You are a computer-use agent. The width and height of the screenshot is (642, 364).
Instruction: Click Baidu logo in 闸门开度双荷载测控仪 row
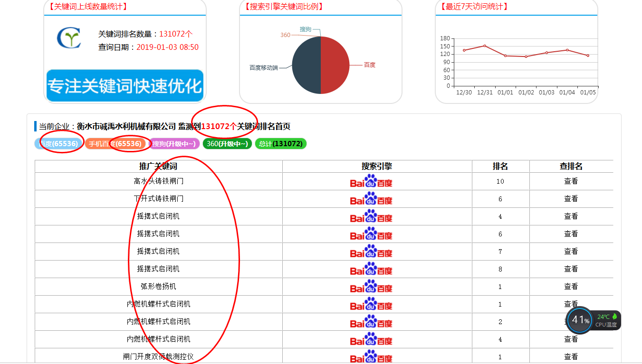371,356
